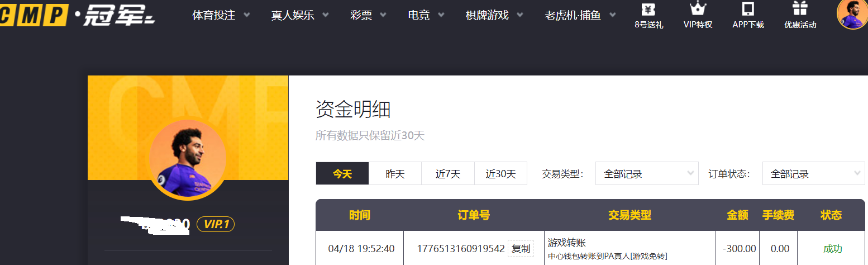868x265 pixels.
Task: Click the 订单号 column header
Action: 474,215
